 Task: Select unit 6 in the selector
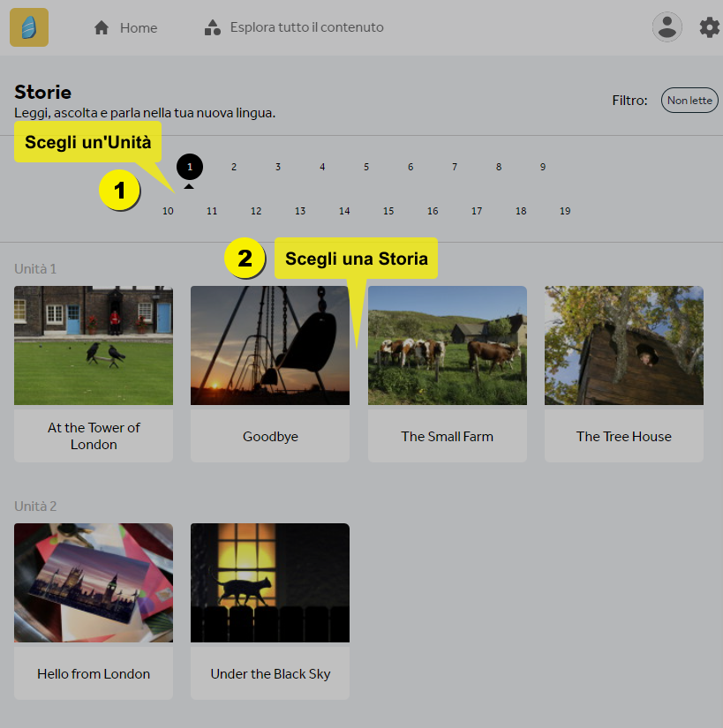[x=410, y=167]
